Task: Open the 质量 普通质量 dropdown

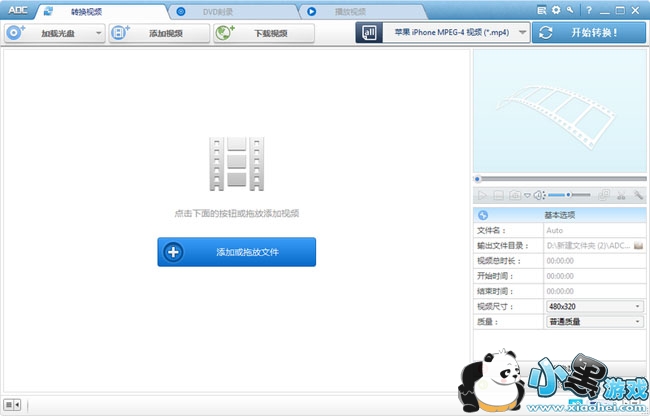Action: point(594,322)
